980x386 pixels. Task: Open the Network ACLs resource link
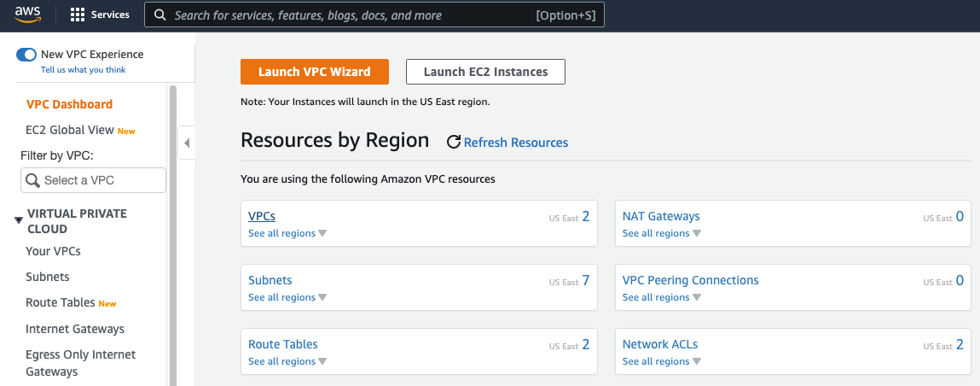coord(660,344)
